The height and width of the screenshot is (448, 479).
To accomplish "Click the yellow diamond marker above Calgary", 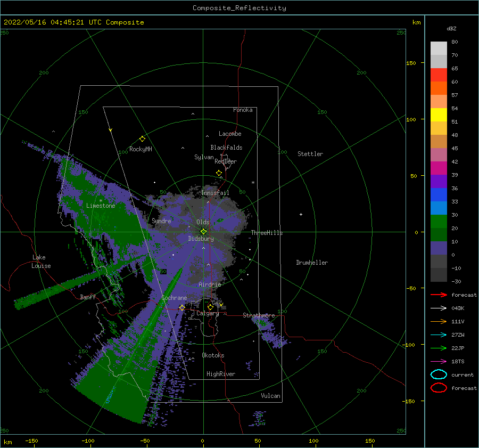I will tap(210, 307).
